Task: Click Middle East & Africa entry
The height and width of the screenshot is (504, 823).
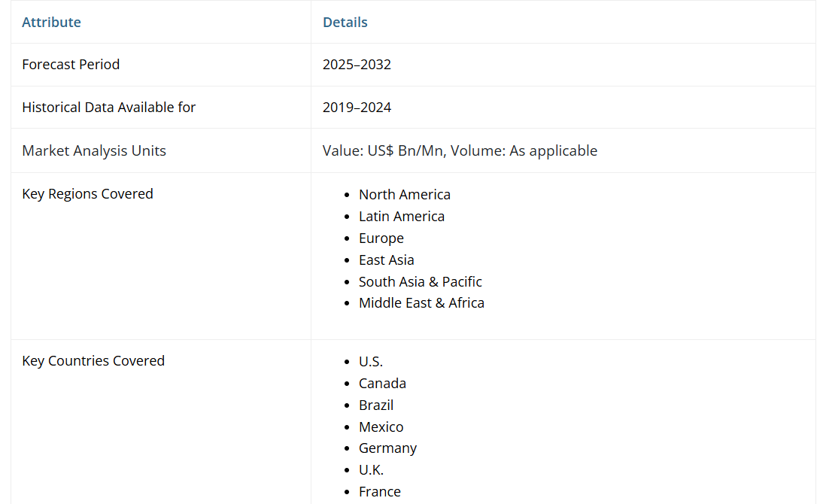Action: click(421, 303)
